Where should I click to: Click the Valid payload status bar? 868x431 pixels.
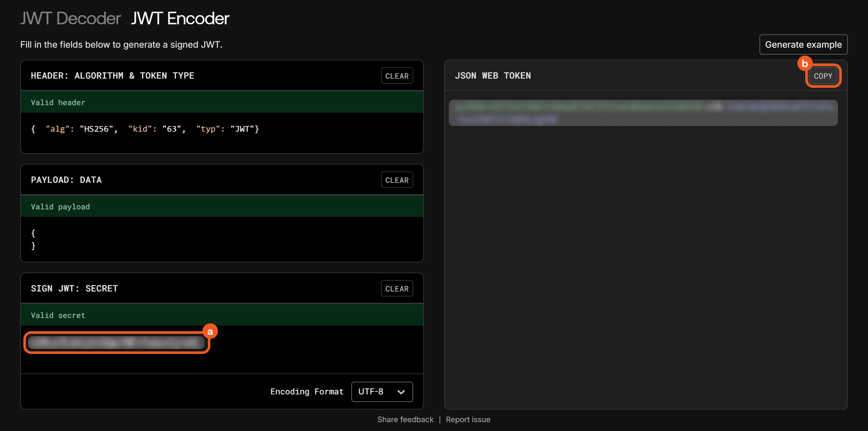tap(222, 207)
